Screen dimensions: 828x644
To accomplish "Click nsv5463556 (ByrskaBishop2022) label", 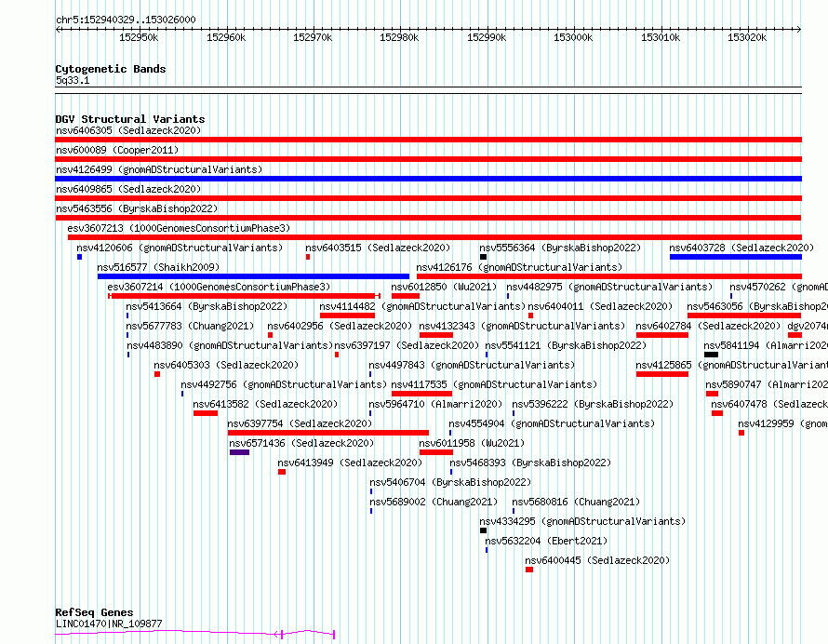I will pyautogui.click(x=137, y=208).
